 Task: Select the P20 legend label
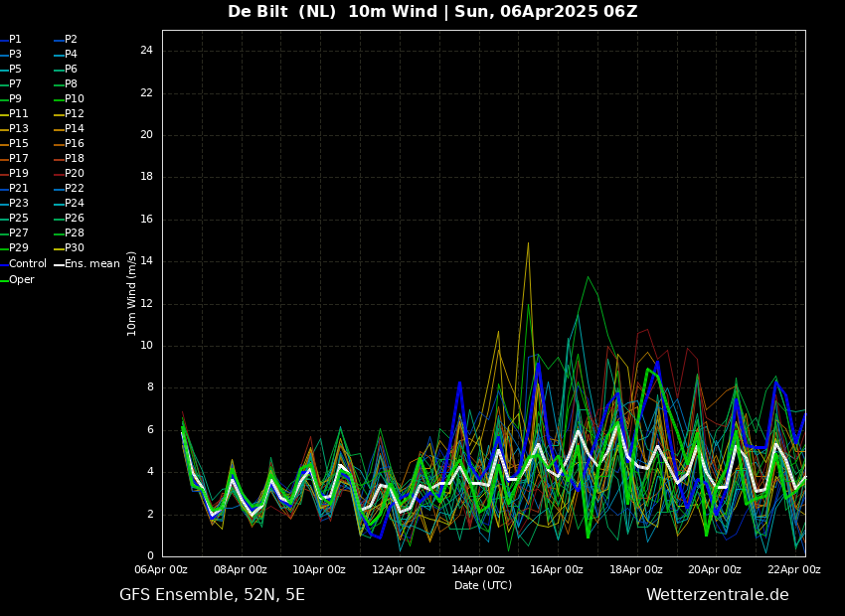click(74, 174)
